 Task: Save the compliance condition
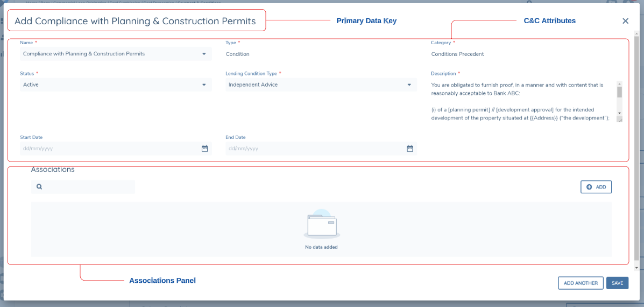click(x=617, y=283)
